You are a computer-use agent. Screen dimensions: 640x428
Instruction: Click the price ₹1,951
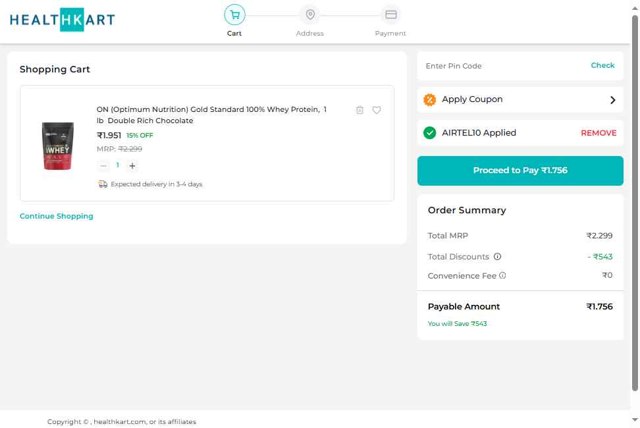point(109,135)
